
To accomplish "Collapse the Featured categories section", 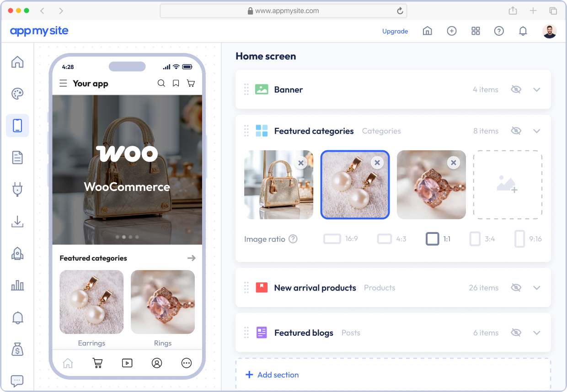I will [x=537, y=131].
